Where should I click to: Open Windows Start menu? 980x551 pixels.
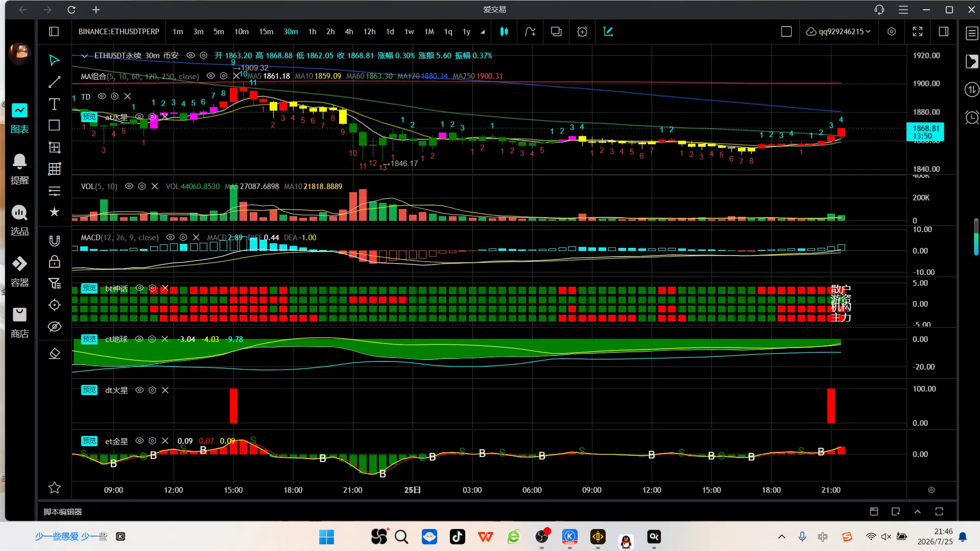tap(326, 537)
